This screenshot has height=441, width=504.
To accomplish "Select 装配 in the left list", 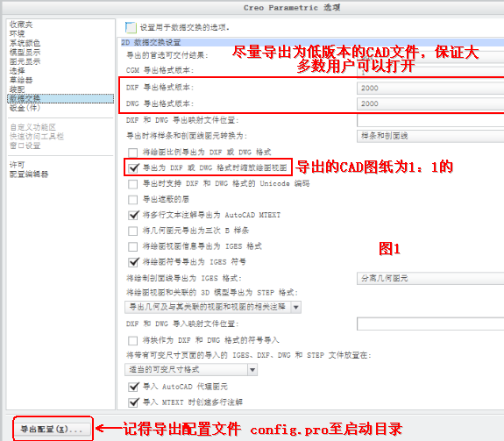I will [x=17, y=89].
